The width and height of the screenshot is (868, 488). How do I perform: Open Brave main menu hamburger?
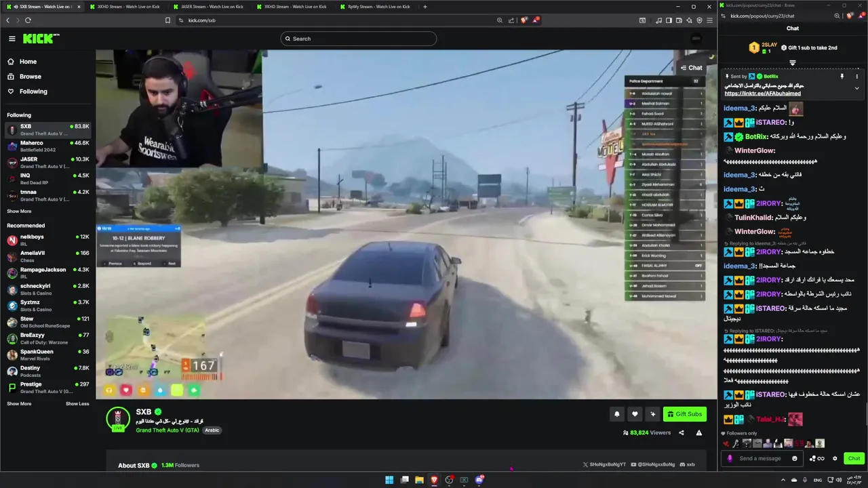(709, 20)
